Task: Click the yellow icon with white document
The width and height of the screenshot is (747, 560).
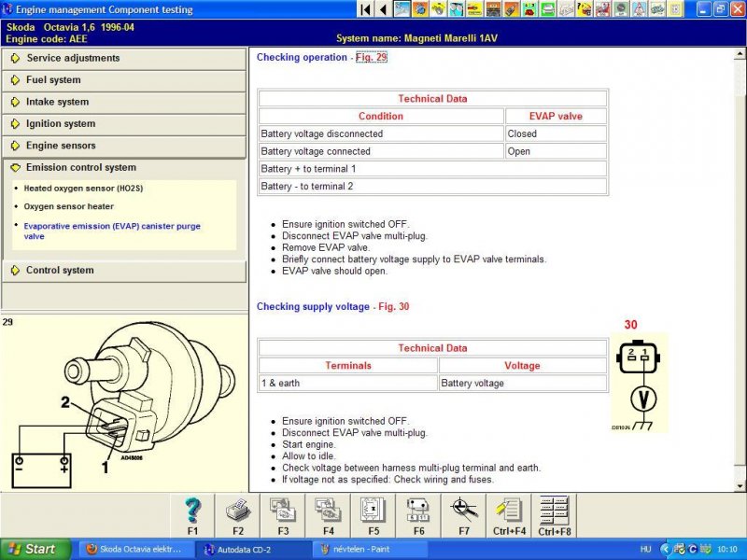Action: [x=675, y=9]
